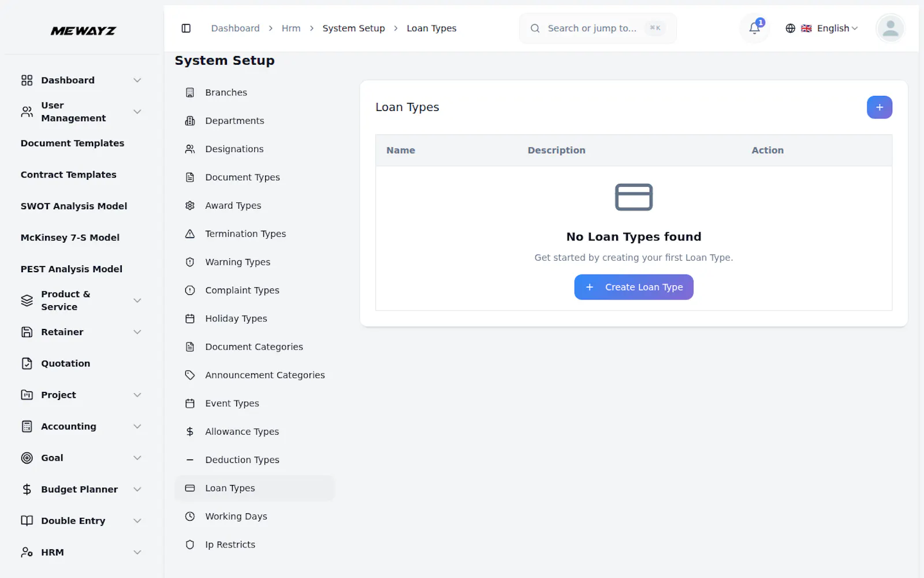Click the Quotation document icon

(x=27, y=364)
